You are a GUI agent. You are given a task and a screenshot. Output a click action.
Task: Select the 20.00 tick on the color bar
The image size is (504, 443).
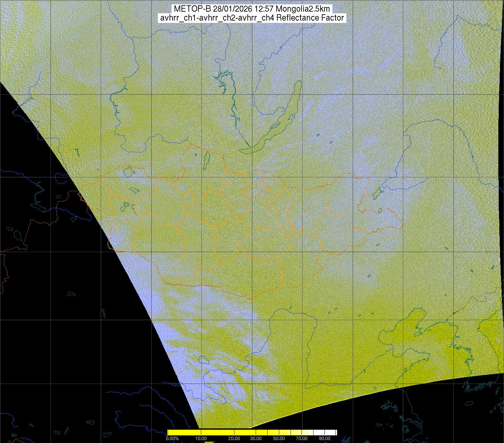tap(234, 439)
